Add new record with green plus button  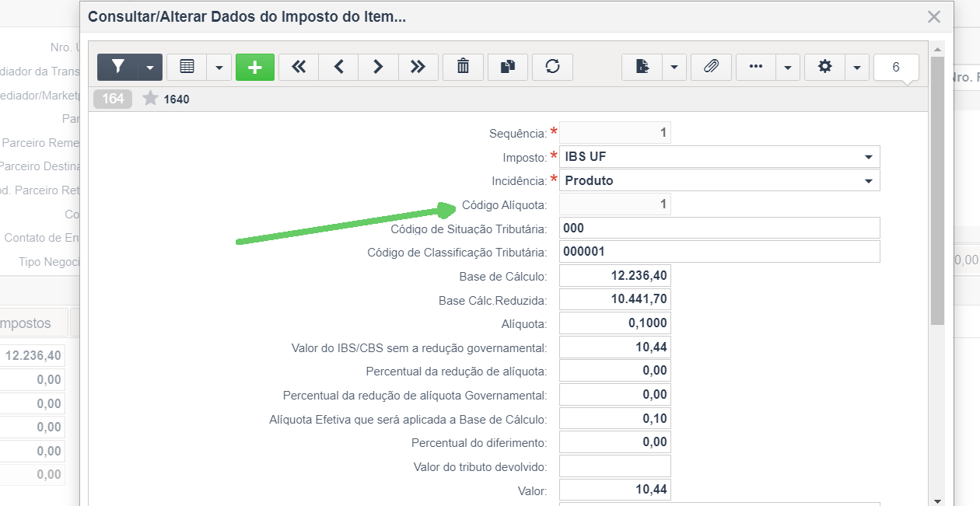pyautogui.click(x=255, y=67)
